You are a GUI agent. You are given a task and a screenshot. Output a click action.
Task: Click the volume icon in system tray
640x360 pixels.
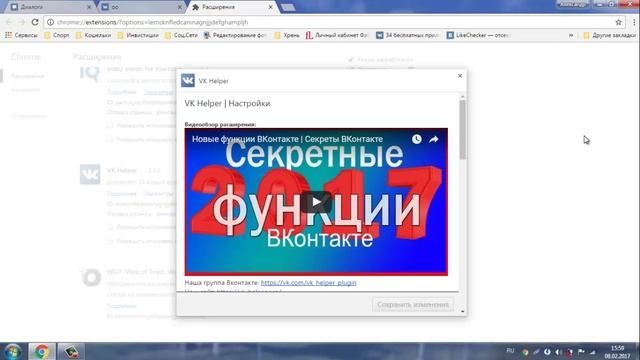(x=559, y=352)
